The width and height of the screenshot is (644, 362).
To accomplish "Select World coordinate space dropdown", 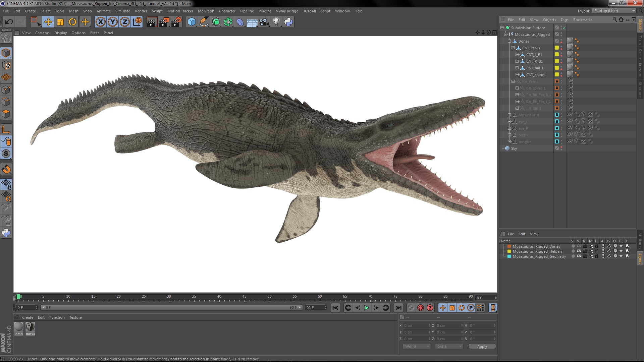I will 416,346.
